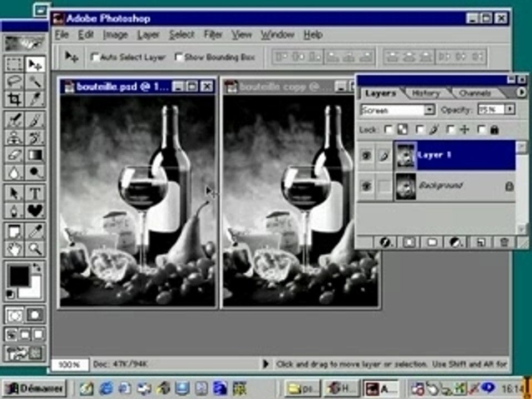Select the Notes tool
Viewport: 532px width, 399px height.
[x=14, y=232]
